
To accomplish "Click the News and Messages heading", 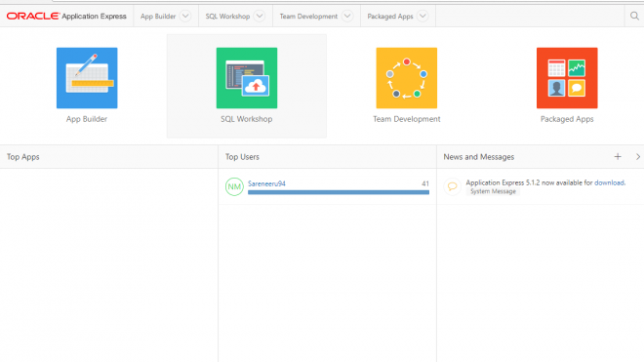I will pos(478,157).
